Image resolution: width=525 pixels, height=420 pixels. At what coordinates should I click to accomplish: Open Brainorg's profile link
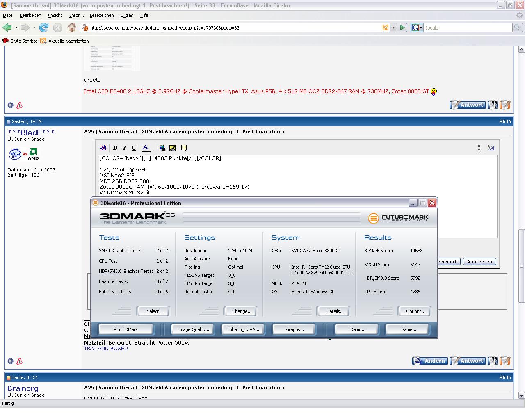pos(23,388)
